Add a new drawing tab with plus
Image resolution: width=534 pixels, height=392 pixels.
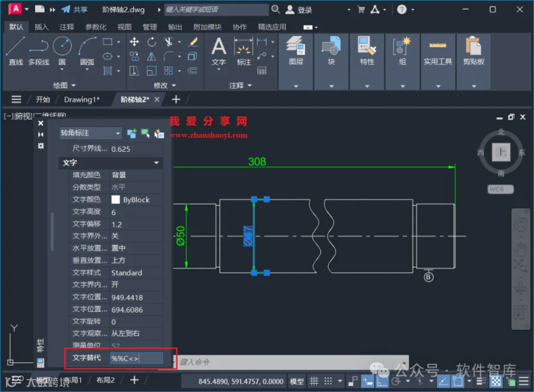(176, 100)
